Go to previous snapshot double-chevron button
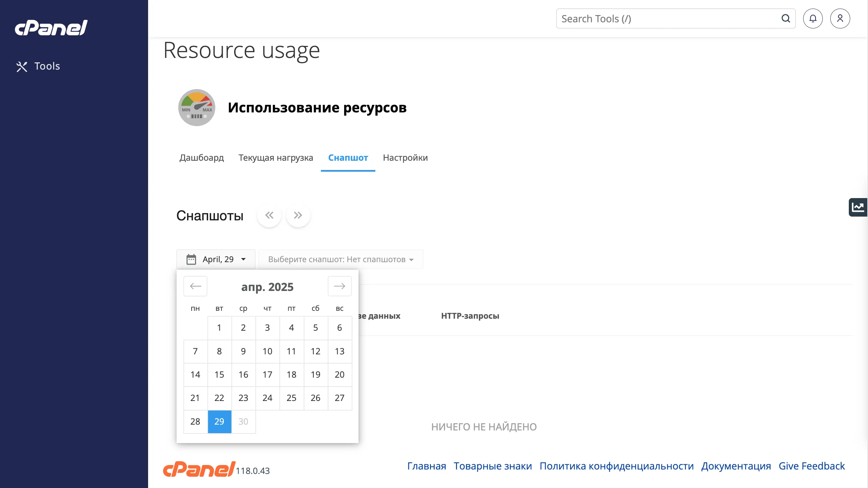This screenshot has width=868, height=488. (269, 215)
